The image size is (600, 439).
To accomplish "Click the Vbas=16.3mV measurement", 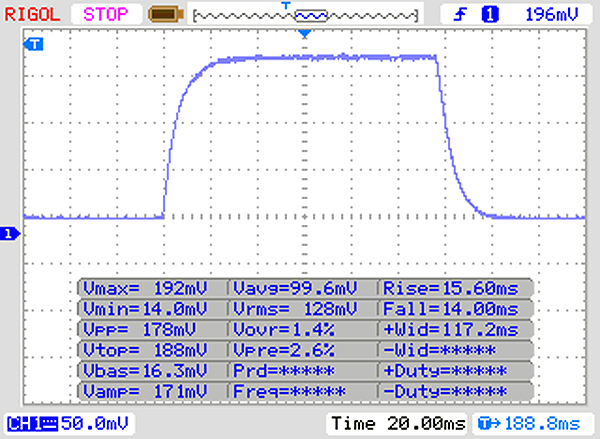I will point(145,370).
